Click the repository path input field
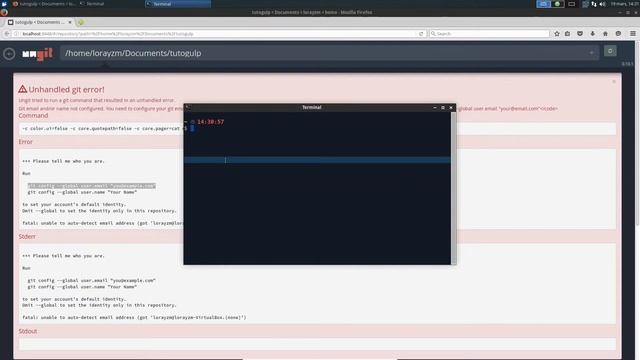Image resolution: width=640 pixels, height=360 pixels. [x=329, y=53]
